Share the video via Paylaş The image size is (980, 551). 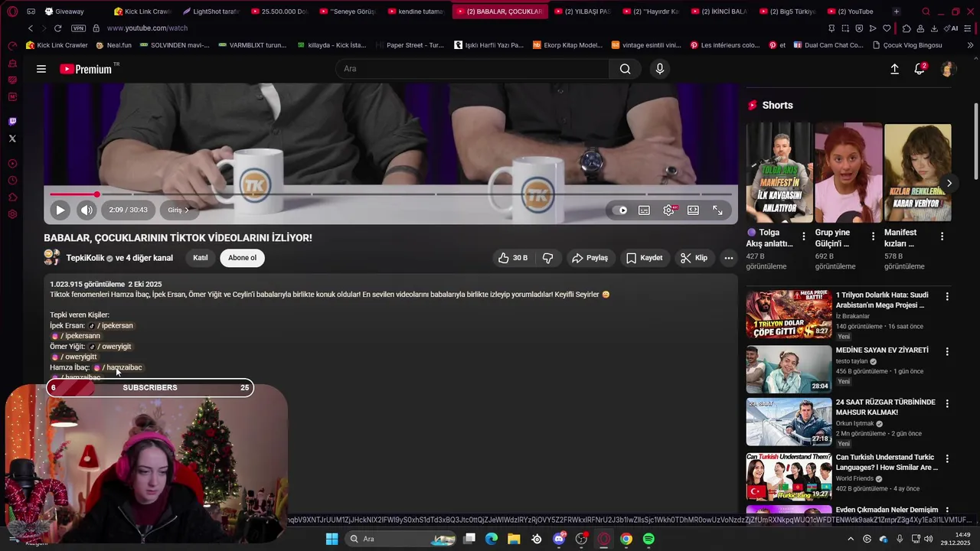(590, 258)
